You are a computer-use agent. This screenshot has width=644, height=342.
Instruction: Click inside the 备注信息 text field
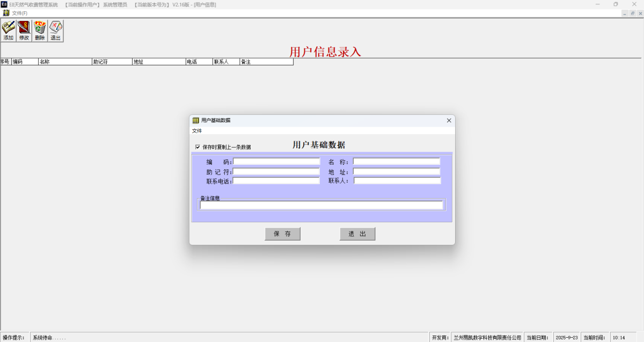(x=321, y=205)
